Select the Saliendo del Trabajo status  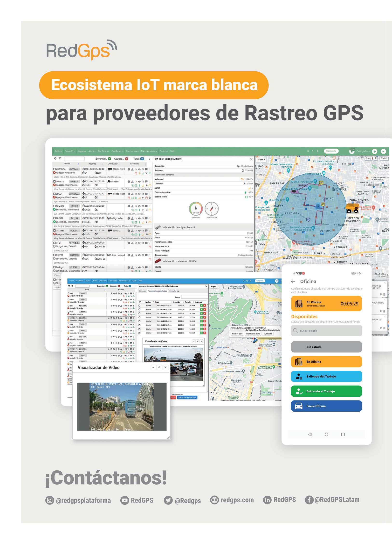326,376
